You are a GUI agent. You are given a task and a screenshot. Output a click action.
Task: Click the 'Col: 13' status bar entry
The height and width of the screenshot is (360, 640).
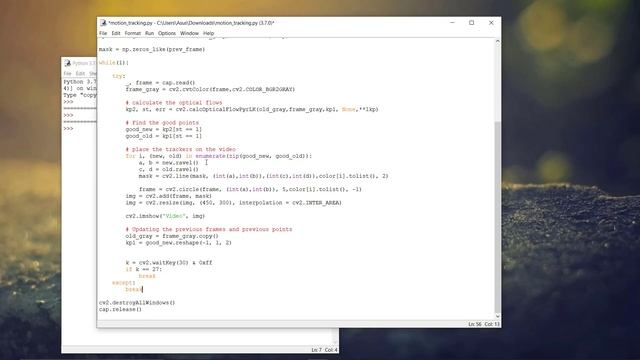coord(492,324)
